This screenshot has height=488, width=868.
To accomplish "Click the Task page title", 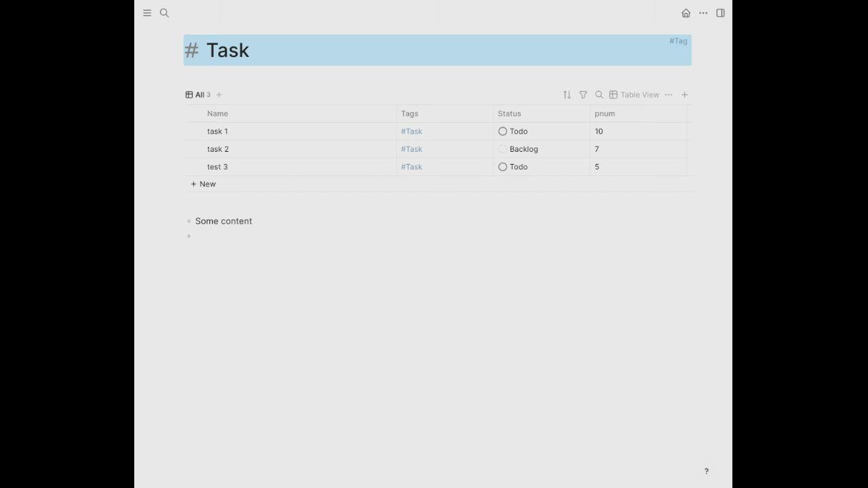I will pyautogui.click(x=228, y=50).
